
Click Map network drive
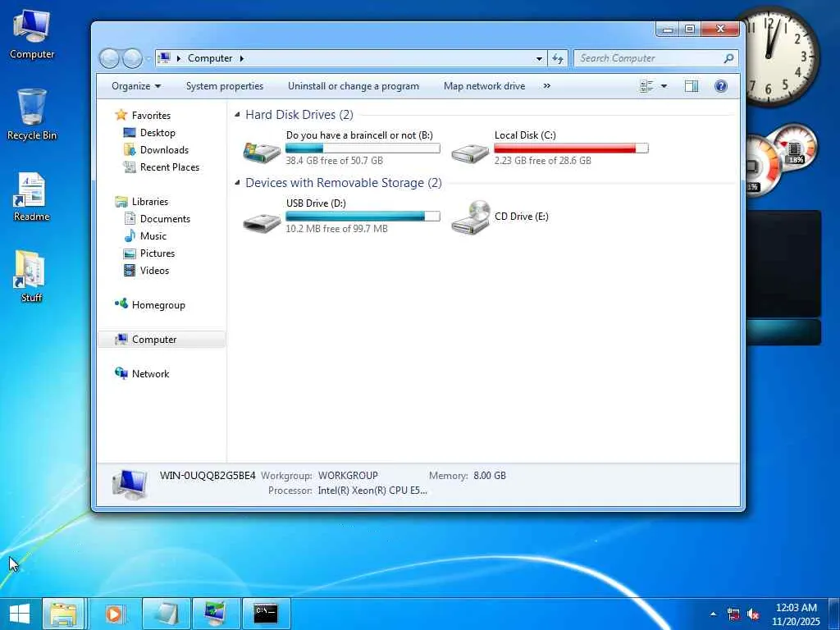point(484,86)
